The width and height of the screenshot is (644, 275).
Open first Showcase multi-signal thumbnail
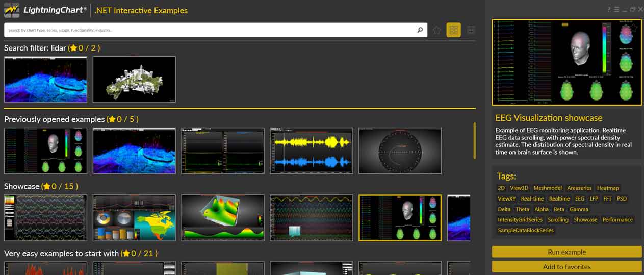click(46, 217)
